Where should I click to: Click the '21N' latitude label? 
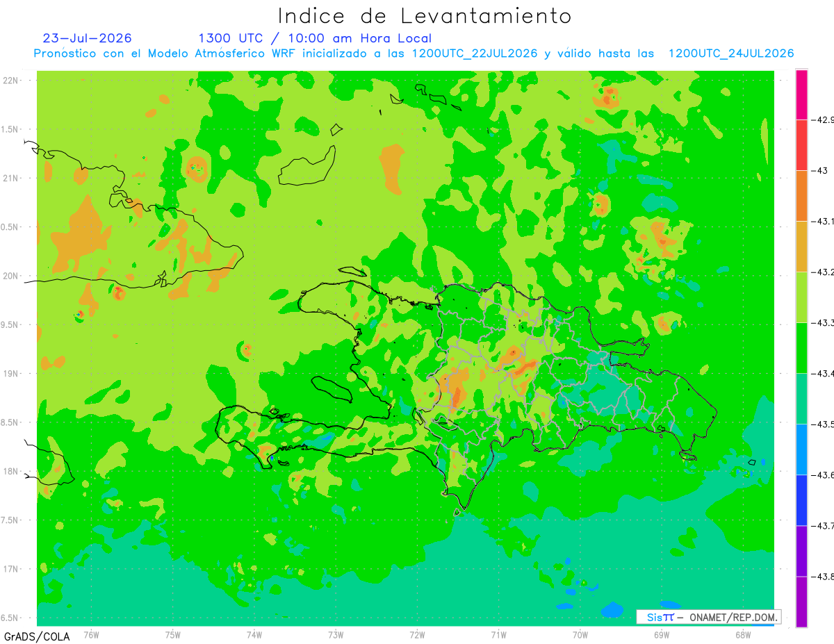[x=11, y=178]
